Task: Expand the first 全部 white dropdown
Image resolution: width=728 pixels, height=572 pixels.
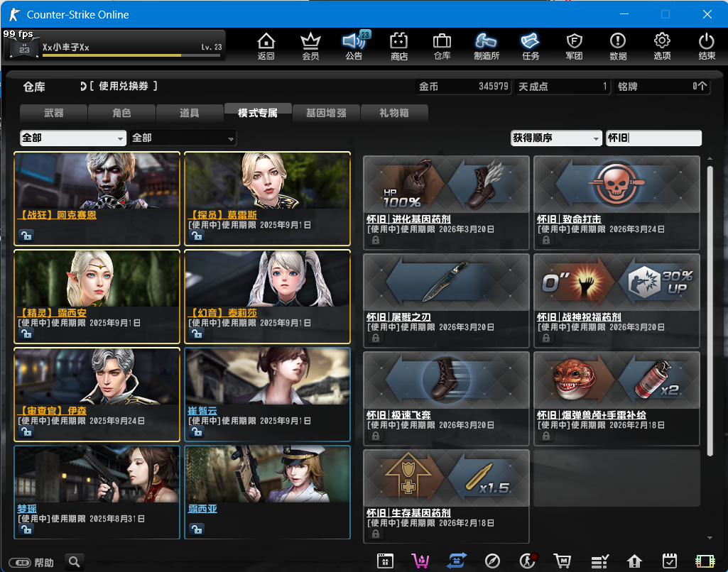Action: point(73,138)
